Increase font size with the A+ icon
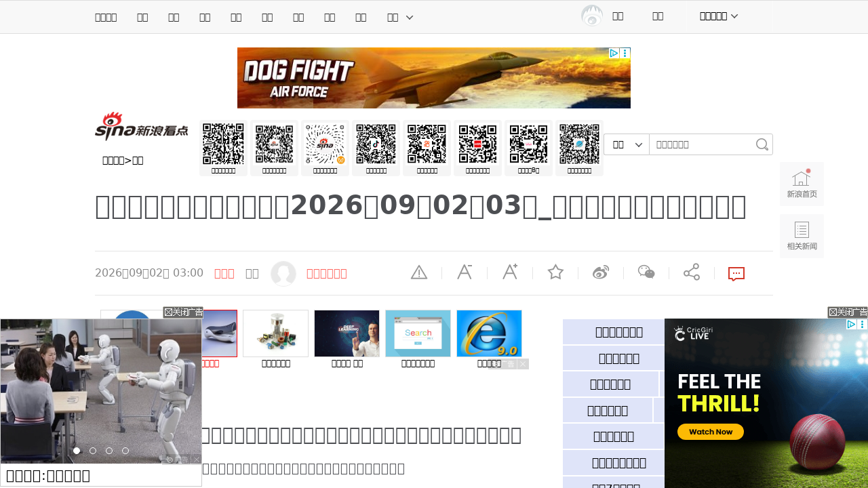 pos(510,272)
